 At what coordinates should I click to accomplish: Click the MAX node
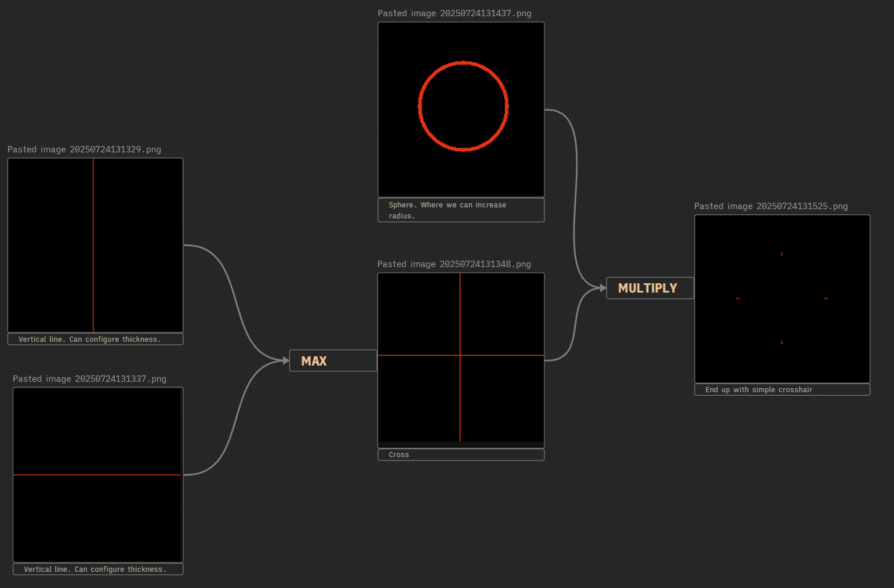333,361
